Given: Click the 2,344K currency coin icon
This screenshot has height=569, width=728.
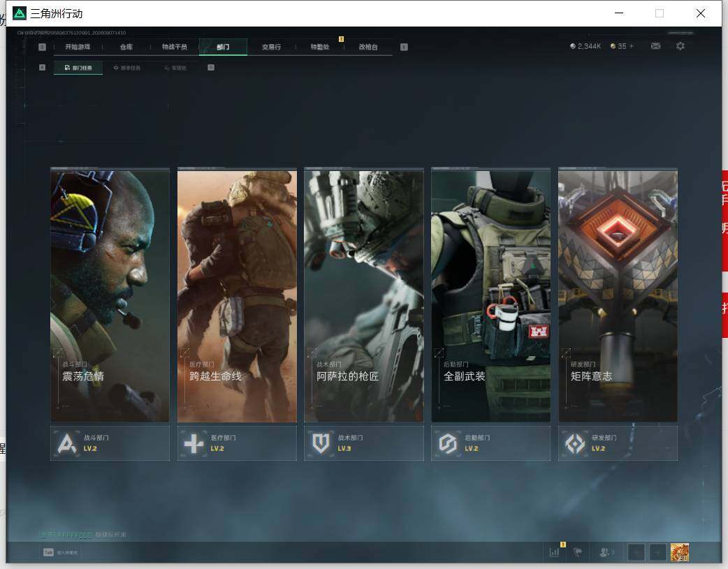Looking at the screenshot, I should coord(572,46).
